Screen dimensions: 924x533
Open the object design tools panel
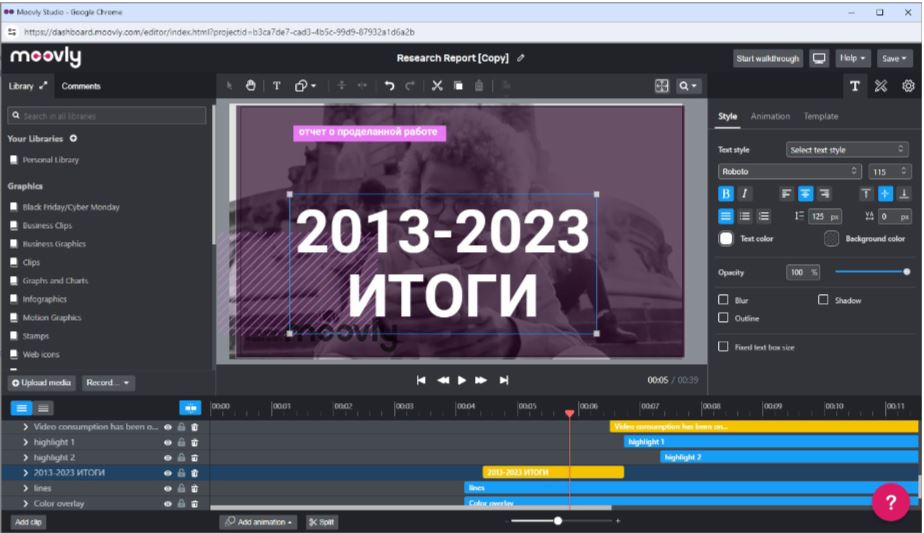click(x=880, y=86)
